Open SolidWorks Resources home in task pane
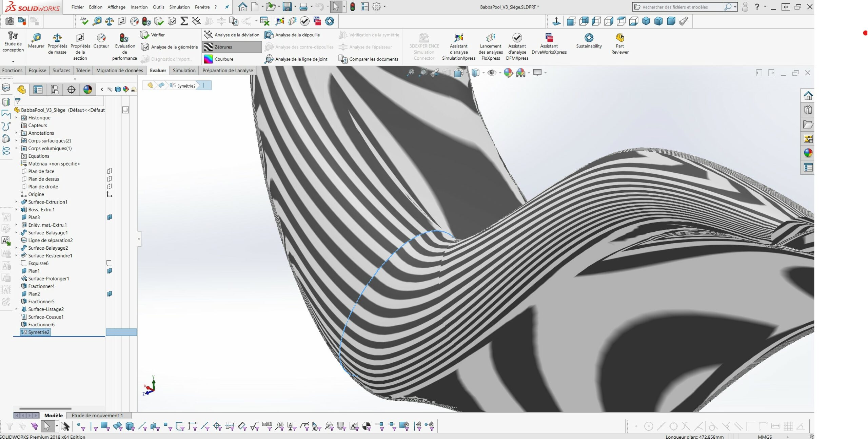This screenshot has height=439, width=868. point(808,96)
